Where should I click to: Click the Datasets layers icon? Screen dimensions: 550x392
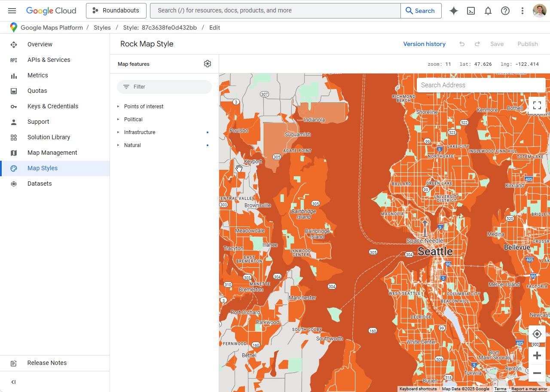[14, 184]
